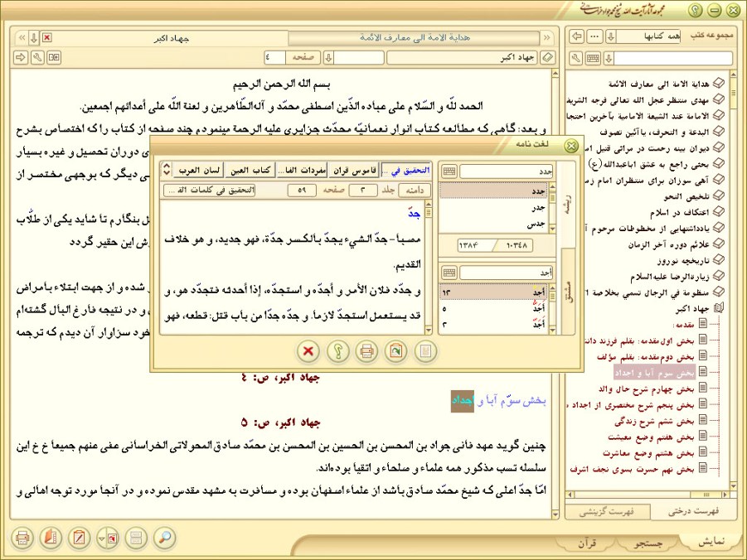Click the split-panes layout icon in the bottom toolbar
Viewport: 747px width, 560px height.
(x=136, y=538)
